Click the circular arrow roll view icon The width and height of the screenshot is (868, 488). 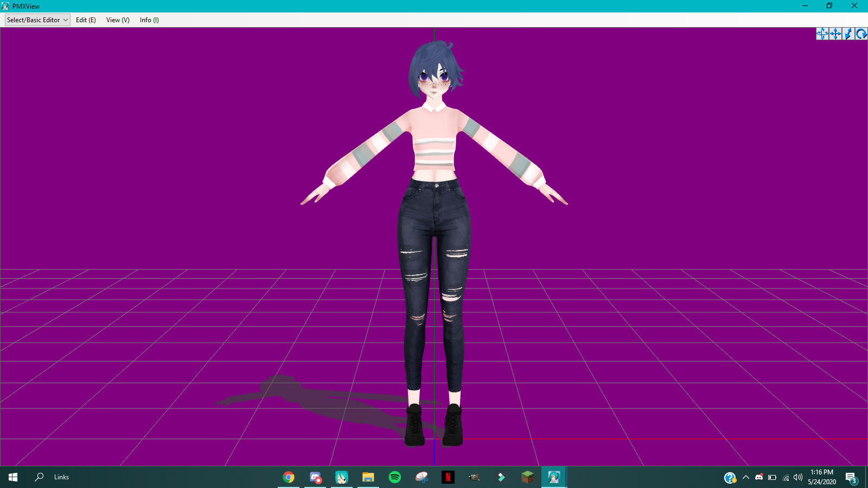[861, 34]
